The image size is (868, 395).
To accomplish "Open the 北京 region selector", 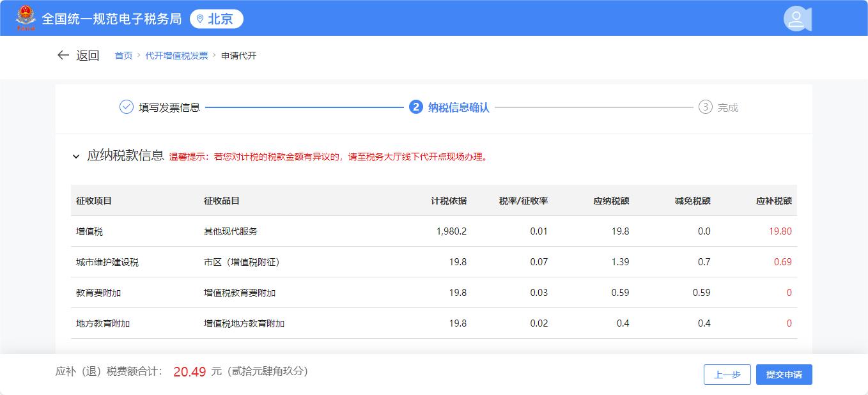I will tap(217, 19).
